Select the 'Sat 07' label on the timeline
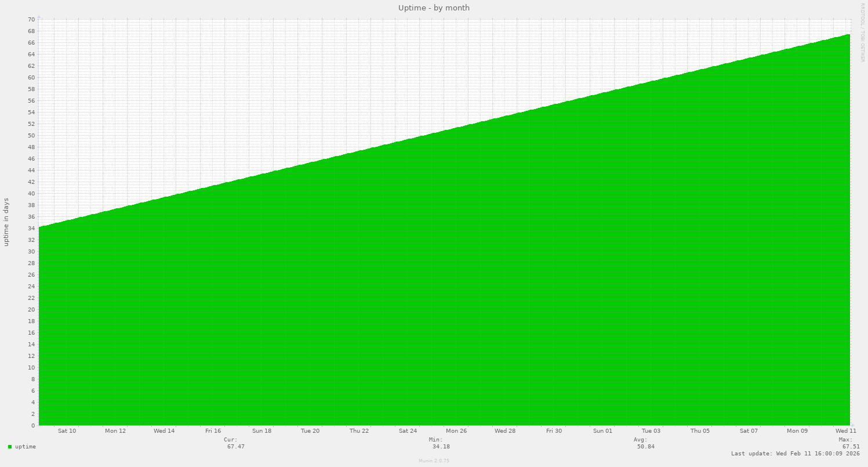Viewport: 868px width, 467px height. (x=749, y=430)
